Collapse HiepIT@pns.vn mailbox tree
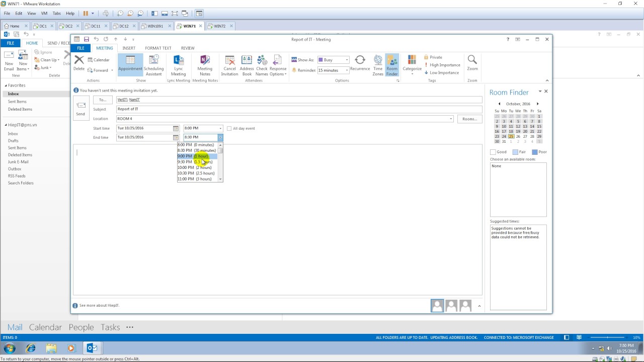The image size is (644, 362). click(5, 125)
